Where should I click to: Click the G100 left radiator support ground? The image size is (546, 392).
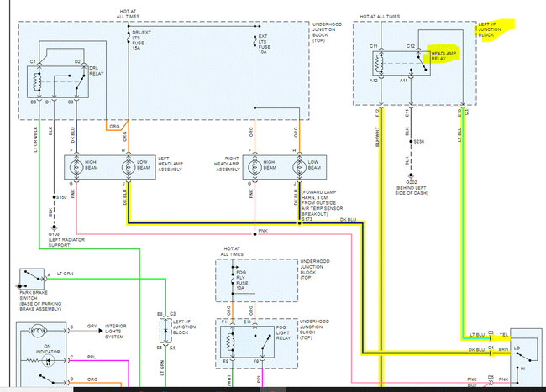pyautogui.click(x=54, y=227)
